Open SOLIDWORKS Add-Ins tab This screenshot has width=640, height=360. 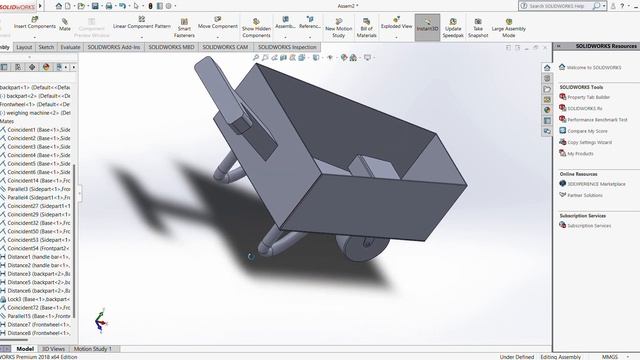pyautogui.click(x=113, y=47)
